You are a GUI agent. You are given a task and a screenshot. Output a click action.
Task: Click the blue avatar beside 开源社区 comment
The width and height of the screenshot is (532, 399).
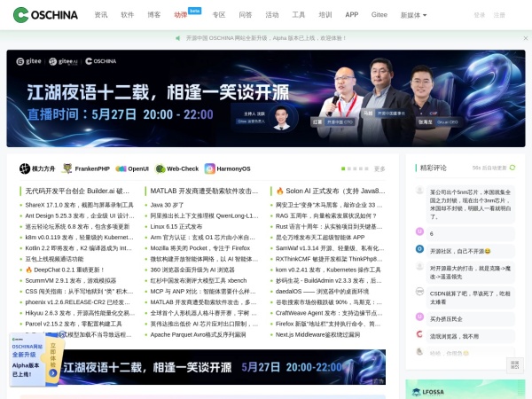(419, 249)
